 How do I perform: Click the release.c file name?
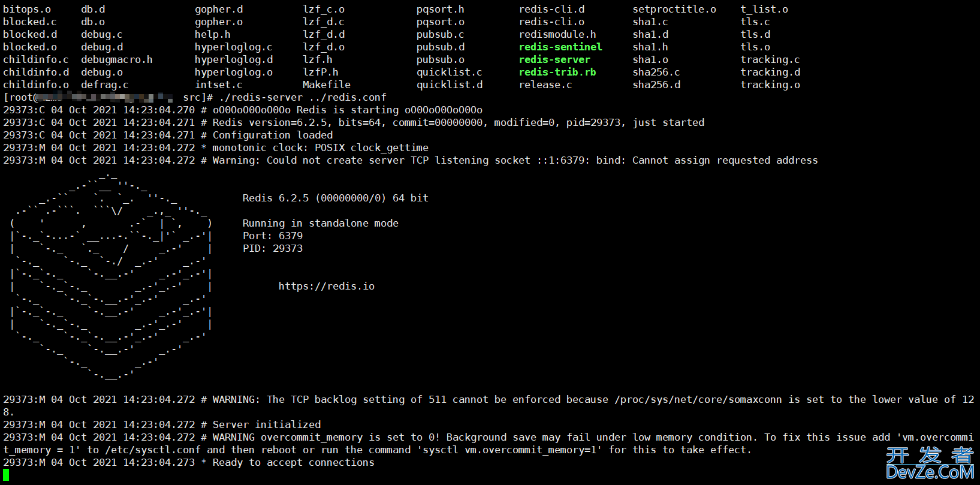[545, 85]
